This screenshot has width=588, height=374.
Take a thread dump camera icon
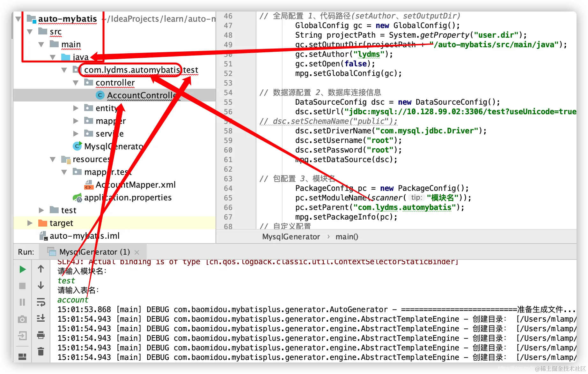coord(22,319)
